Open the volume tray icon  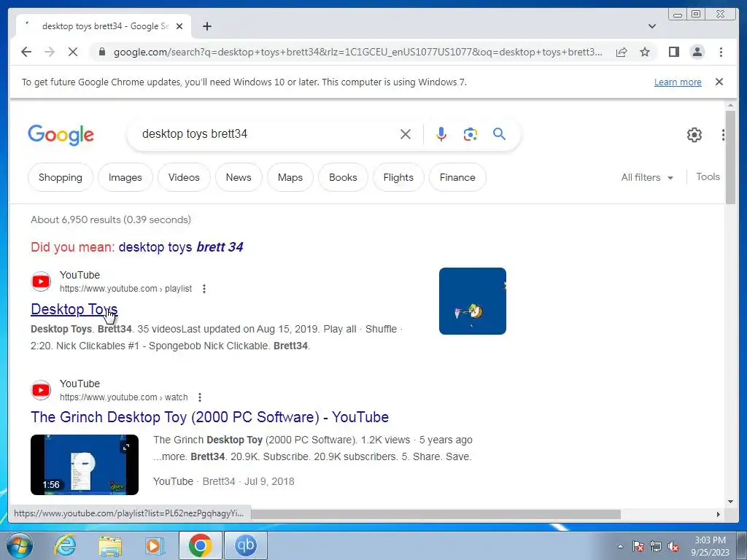click(x=673, y=547)
